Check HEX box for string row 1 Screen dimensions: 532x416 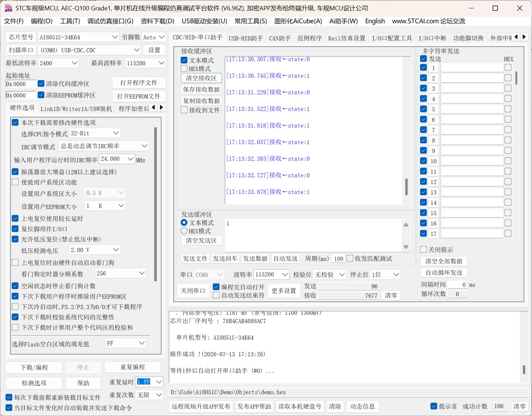point(508,67)
